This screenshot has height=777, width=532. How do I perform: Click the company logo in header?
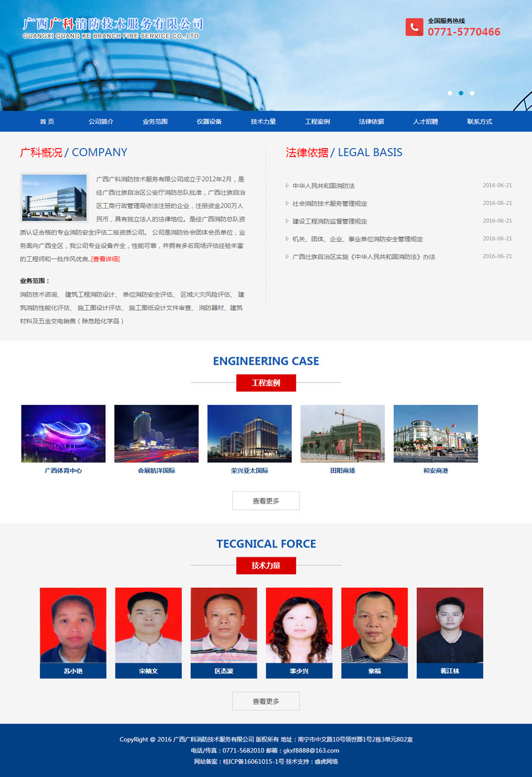tap(113, 28)
